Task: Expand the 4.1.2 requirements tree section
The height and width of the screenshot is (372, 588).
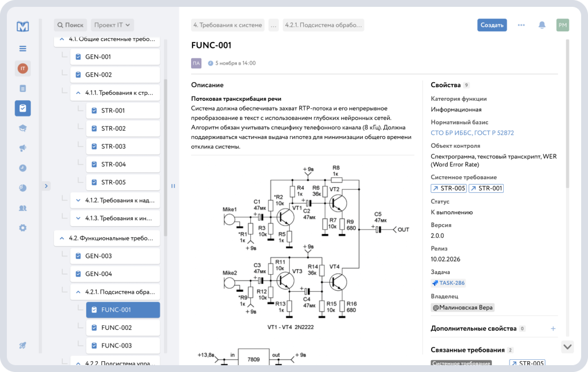Action: (78, 200)
